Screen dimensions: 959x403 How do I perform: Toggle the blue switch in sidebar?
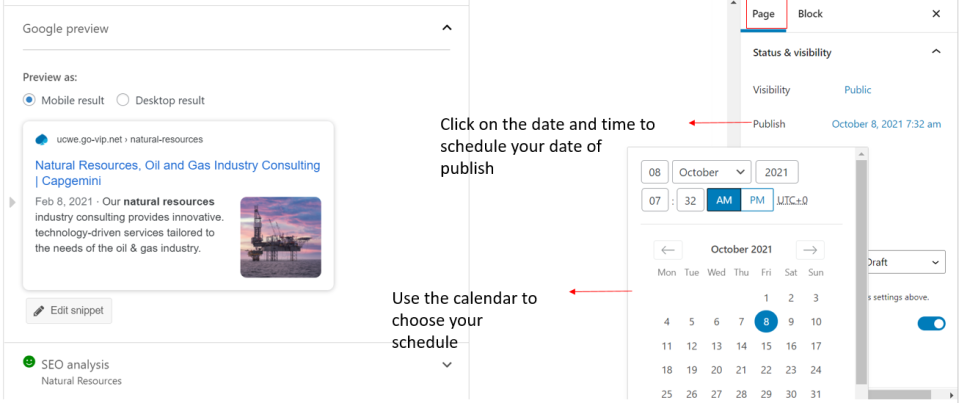point(931,323)
